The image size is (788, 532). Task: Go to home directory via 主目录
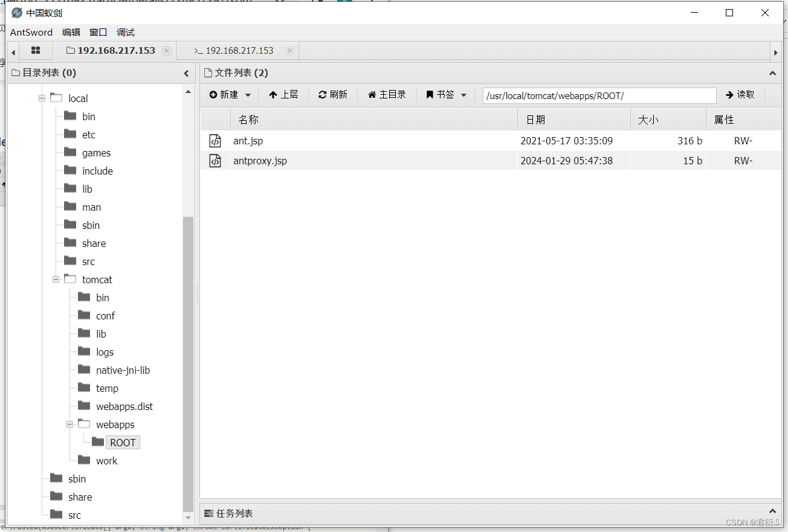click(x=387, y=95)
